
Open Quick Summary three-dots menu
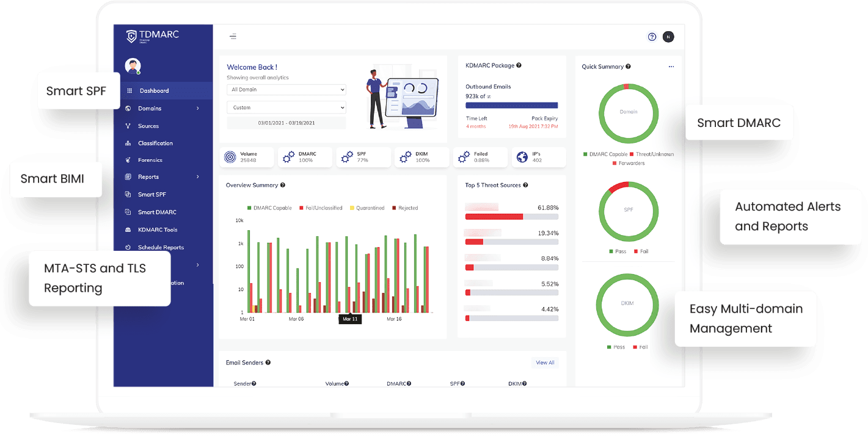point(671,67)
